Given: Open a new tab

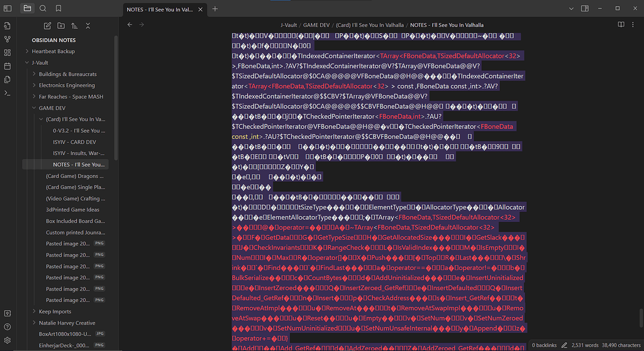Looking at the screenshot, I should 215,9.
